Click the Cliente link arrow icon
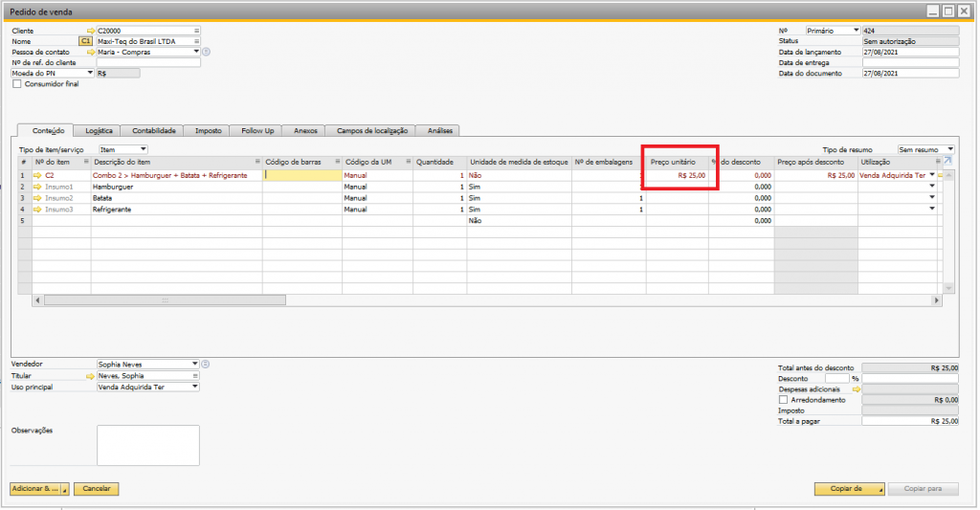 click(91, 32)
